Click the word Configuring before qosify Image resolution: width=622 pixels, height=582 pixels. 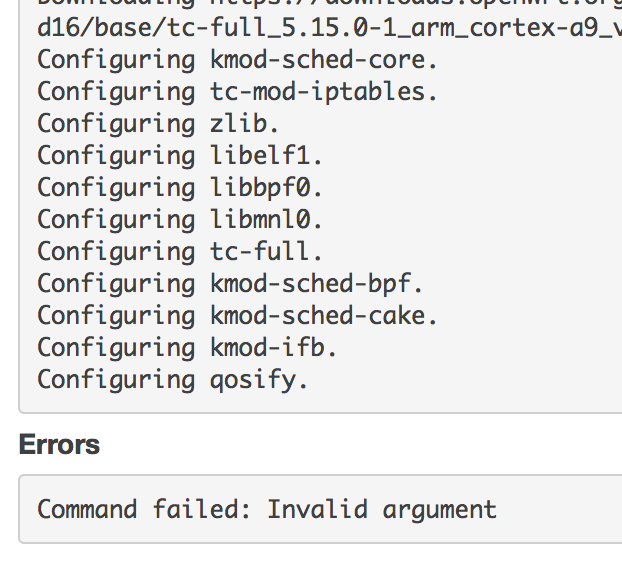[x=116, y=379]
